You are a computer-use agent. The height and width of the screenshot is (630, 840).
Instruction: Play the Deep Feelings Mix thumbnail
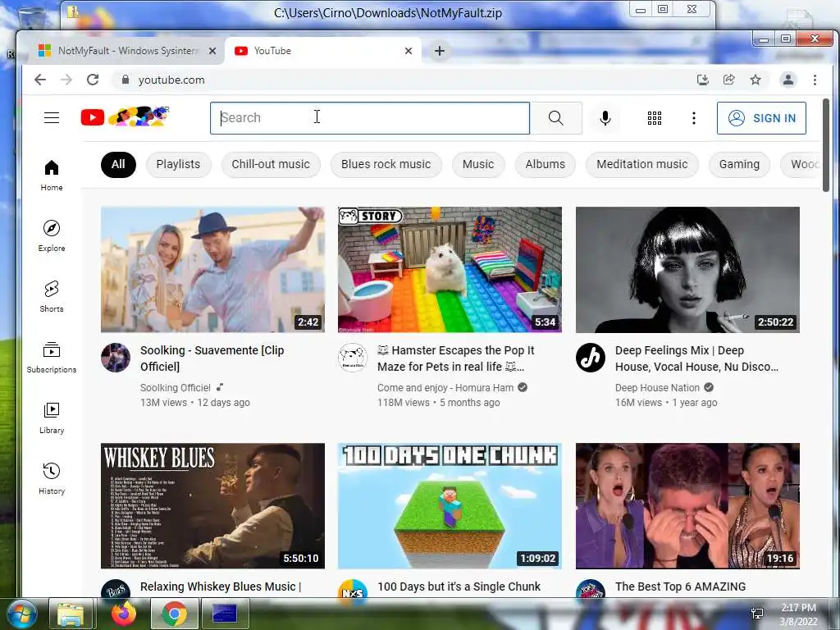tap(687, 269)
